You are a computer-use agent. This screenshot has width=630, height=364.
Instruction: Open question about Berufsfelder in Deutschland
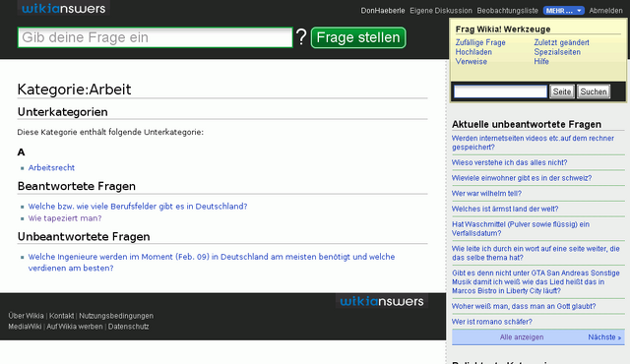coord(138,207)
